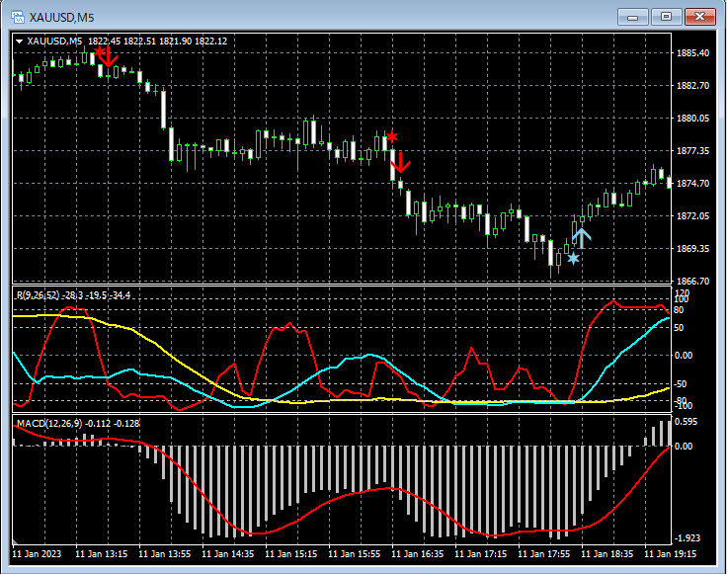Viewport: 728px width, 574px height.
Task: Click the chart shift marker at bottom-left corner
Action: coord(17,541)
